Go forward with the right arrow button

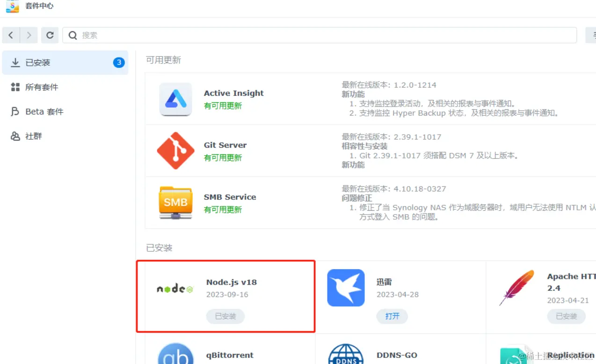(29, 35)
